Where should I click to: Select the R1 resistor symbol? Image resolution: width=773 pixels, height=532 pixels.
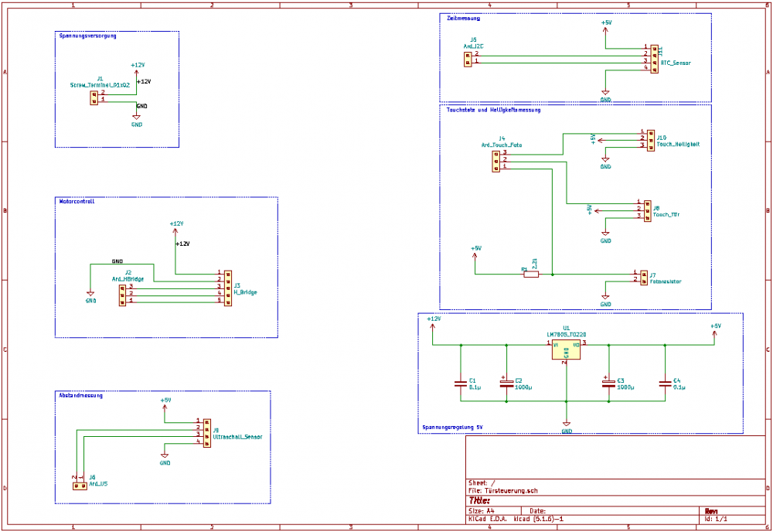coord(530,274)
